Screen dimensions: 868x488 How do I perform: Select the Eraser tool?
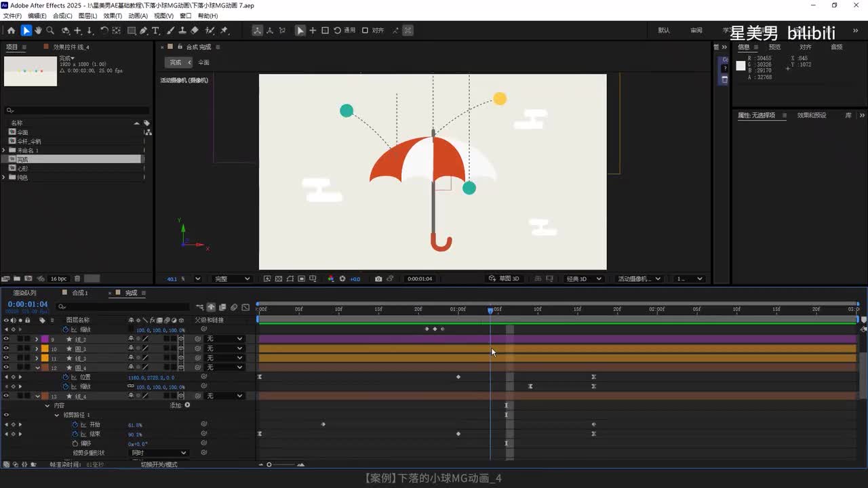(195, 30)
